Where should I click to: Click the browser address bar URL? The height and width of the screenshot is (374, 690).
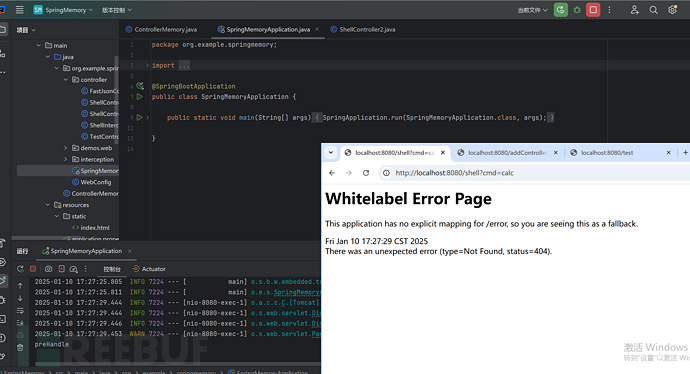pos(455,173)
